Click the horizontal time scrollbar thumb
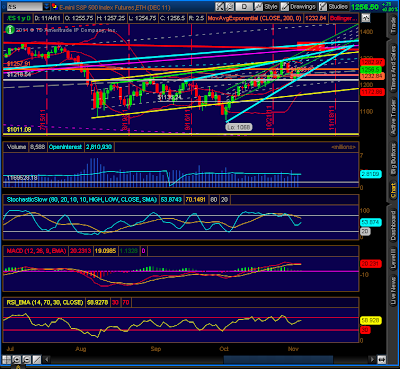 [x=278, y=360]
